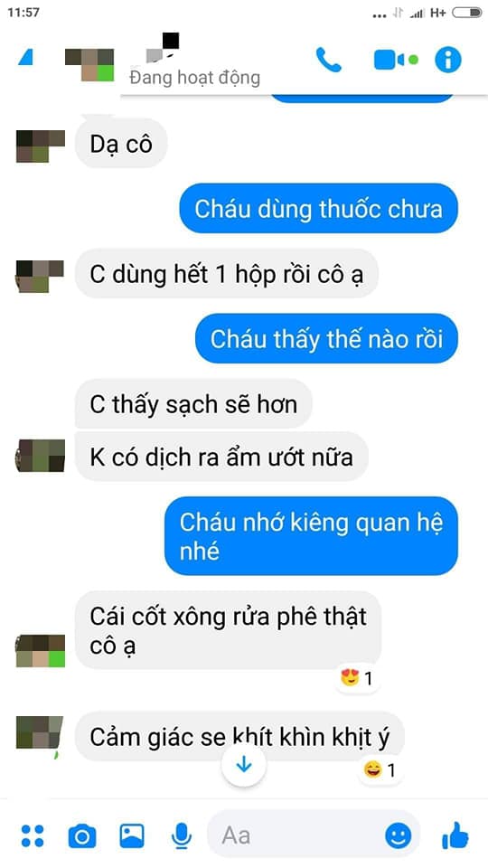Start a voice call with phone icon
Image resolution: width=488 pixels, height=868 pixels.
tap(329, 60)
